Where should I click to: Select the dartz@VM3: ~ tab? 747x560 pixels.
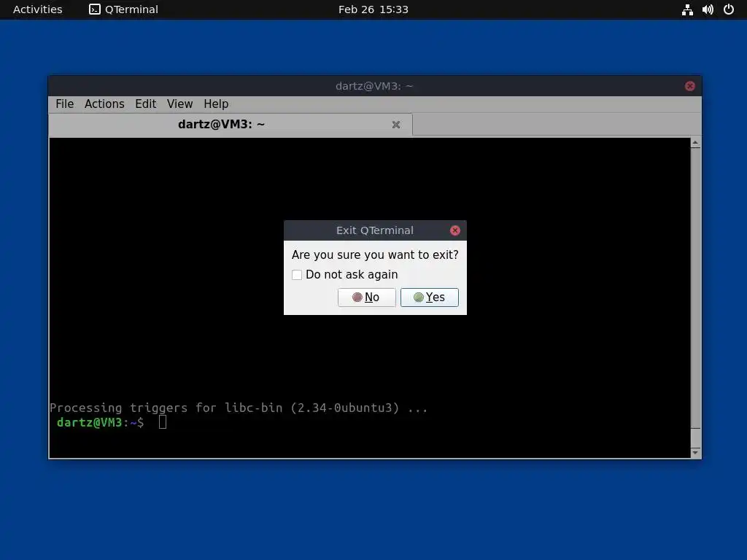(231, 125)
